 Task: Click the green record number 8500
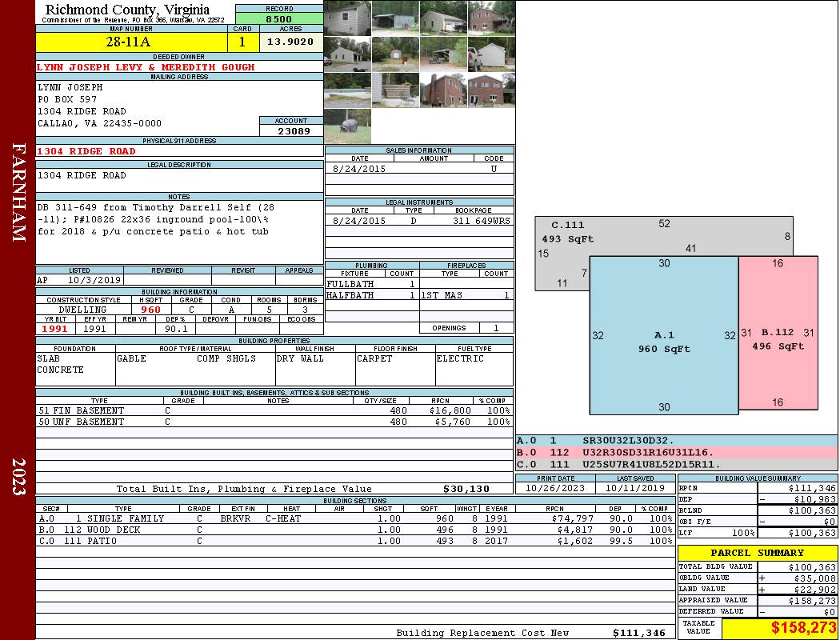[x=278, y=19]
